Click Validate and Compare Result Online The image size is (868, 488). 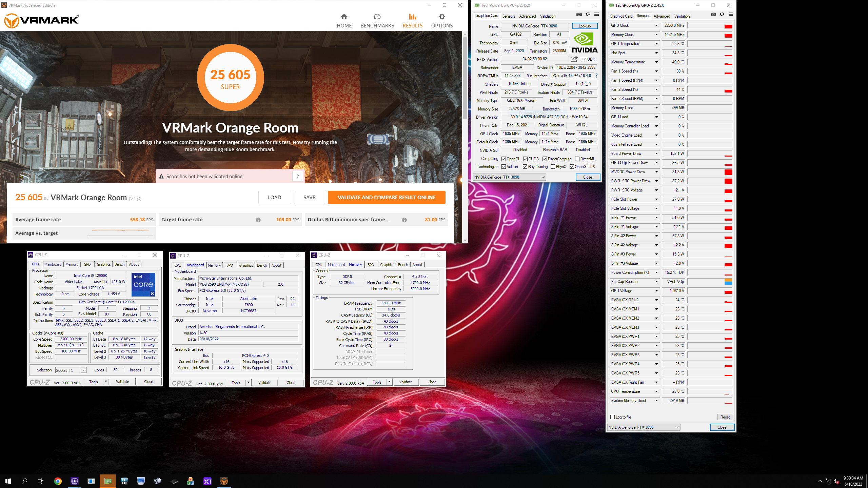tap(387, 197)
